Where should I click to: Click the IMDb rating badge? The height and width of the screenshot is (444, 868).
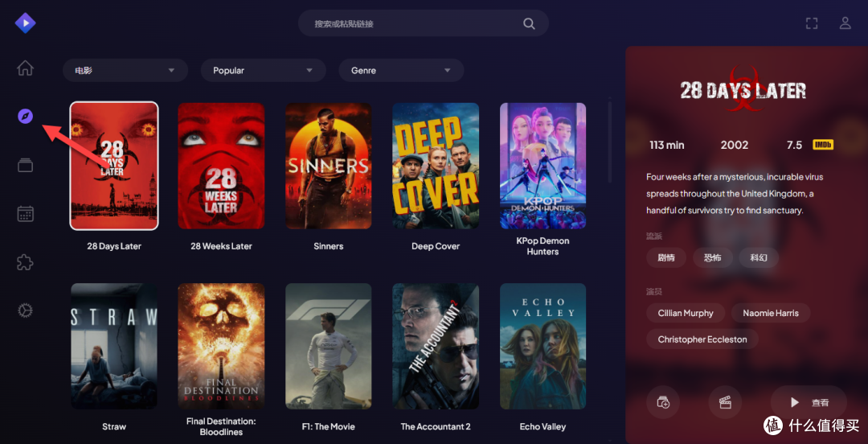pos(823,146)
